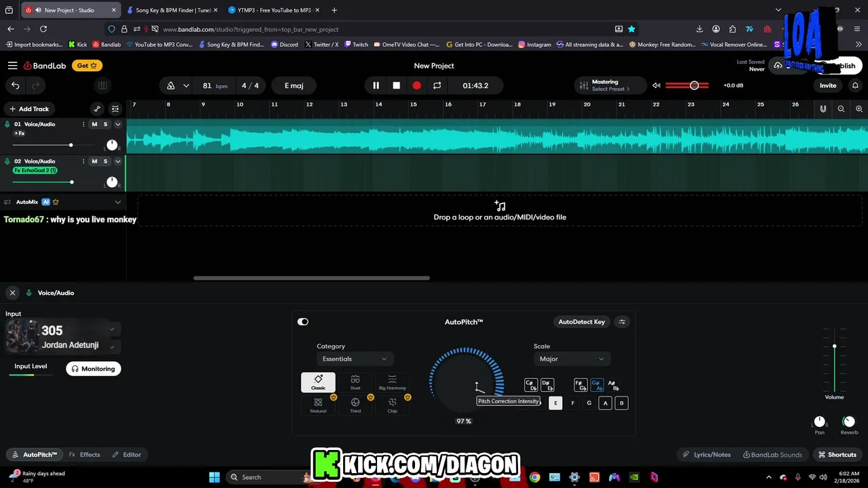The width and height of the screenshot is (868, 488).
Task: Open the Scale Major dropdown
Action: [x=572, y=359]
